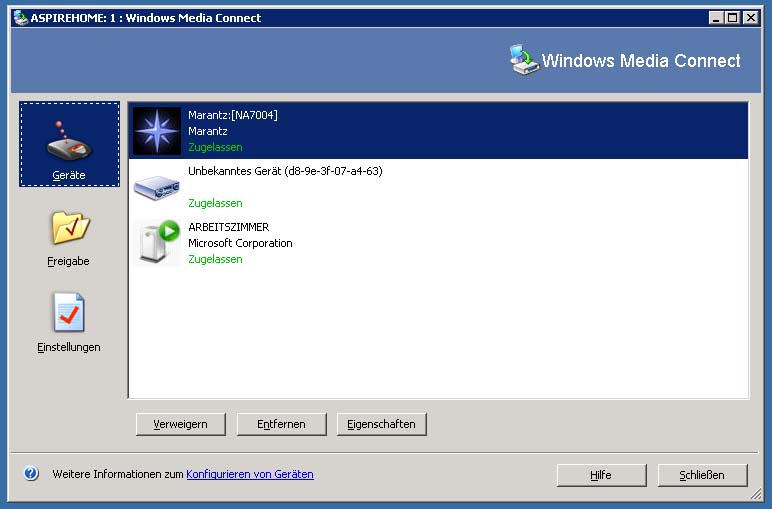
Task: Click the Schließen button
Action: [x=700, y=475]
